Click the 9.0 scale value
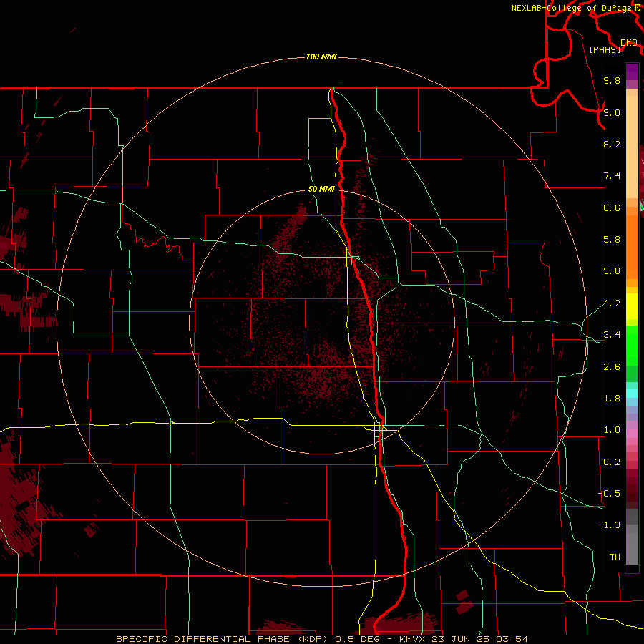 click(x=612, y=112)
